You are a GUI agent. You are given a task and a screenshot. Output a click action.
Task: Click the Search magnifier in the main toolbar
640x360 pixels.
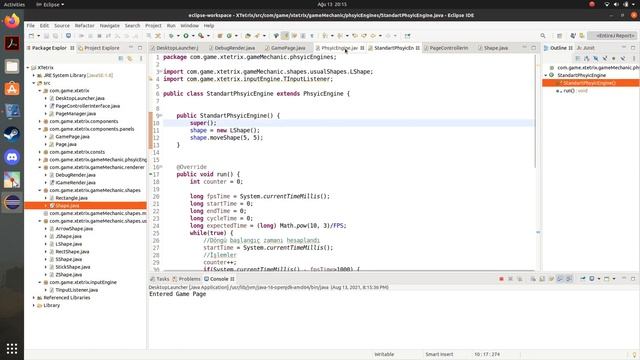click(x=543, y=36)
